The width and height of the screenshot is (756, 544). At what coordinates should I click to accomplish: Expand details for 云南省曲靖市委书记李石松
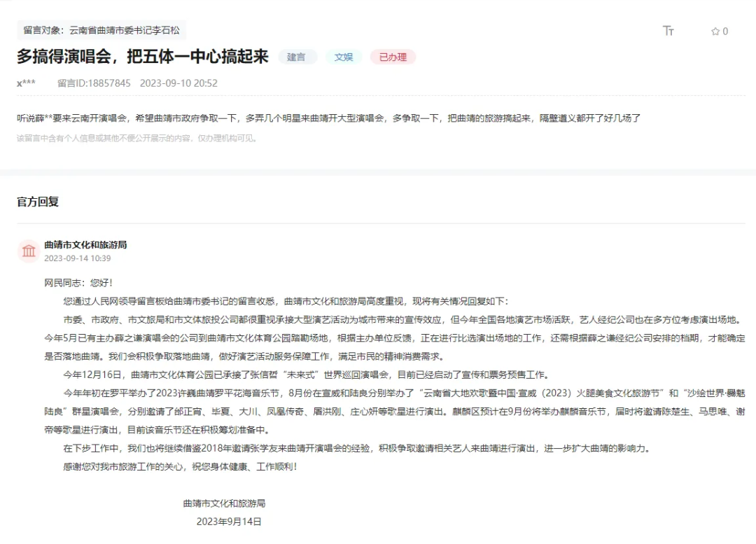(126, 30)
